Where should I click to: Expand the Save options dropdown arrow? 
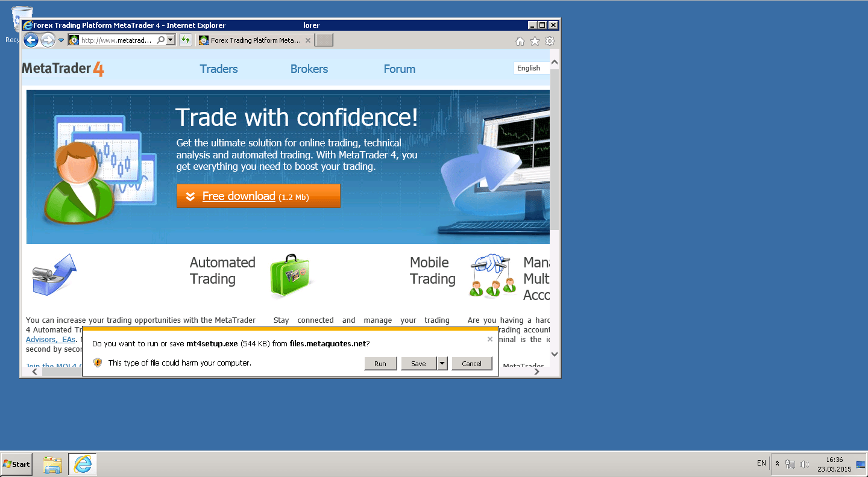click(442, 363)
